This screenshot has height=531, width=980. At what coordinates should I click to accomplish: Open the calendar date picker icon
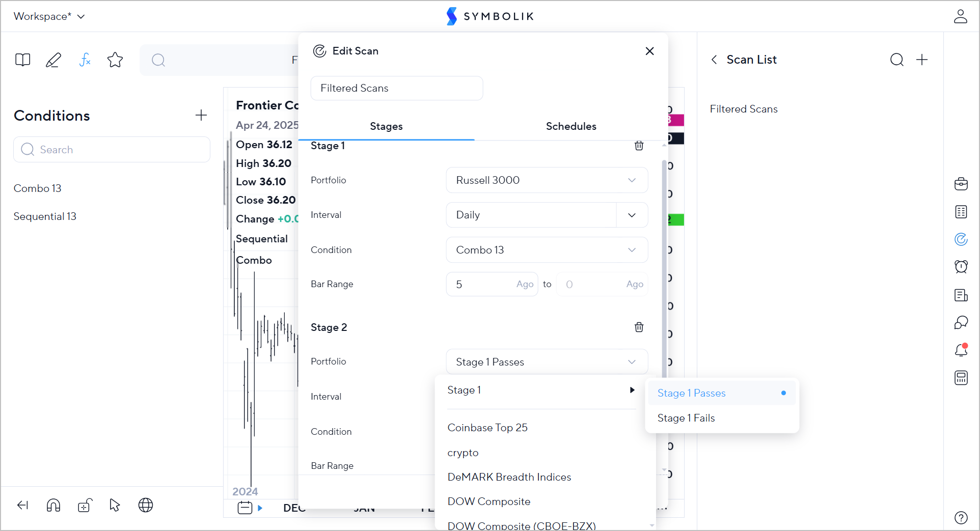[x=245, y=508]
